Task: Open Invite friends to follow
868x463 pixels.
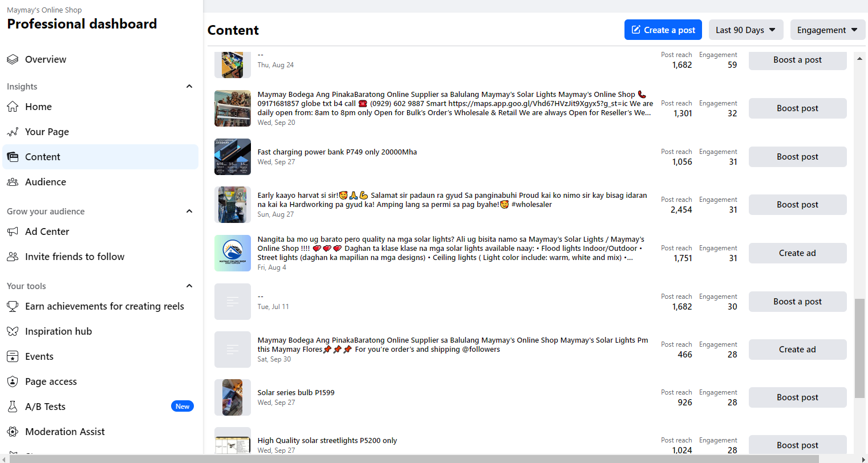Action: pyautogui.click(x=100, y=257)
